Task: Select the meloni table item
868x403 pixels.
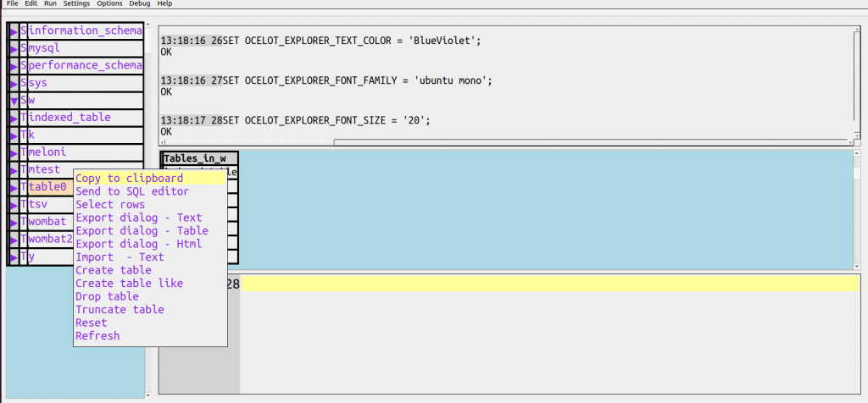Action: 47,152
